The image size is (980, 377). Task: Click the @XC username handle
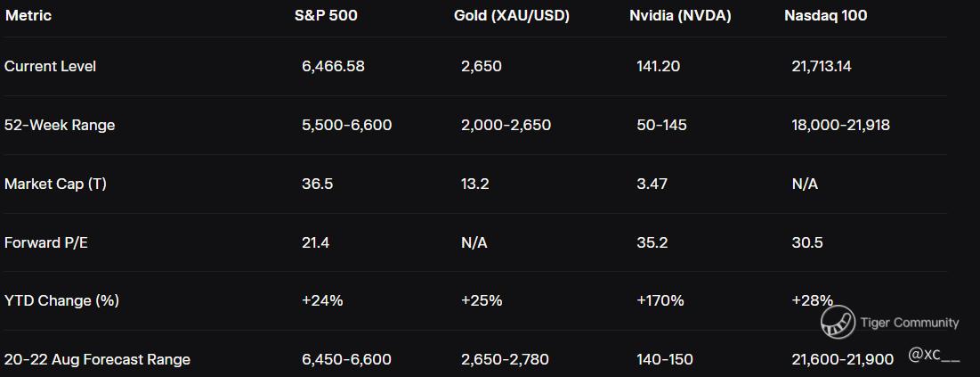(934, 355)
